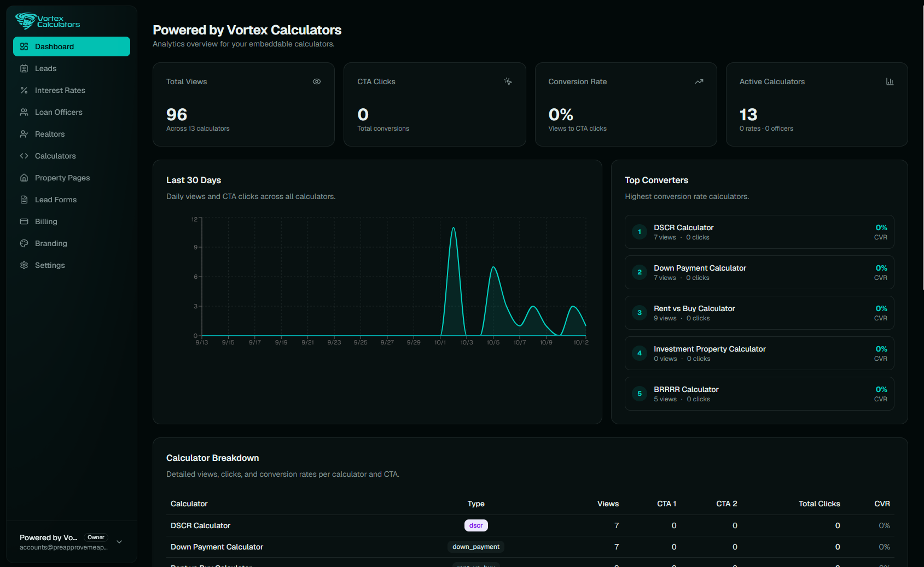Open the Leads menu item
The image size is (924, 567).
(72, 68)
